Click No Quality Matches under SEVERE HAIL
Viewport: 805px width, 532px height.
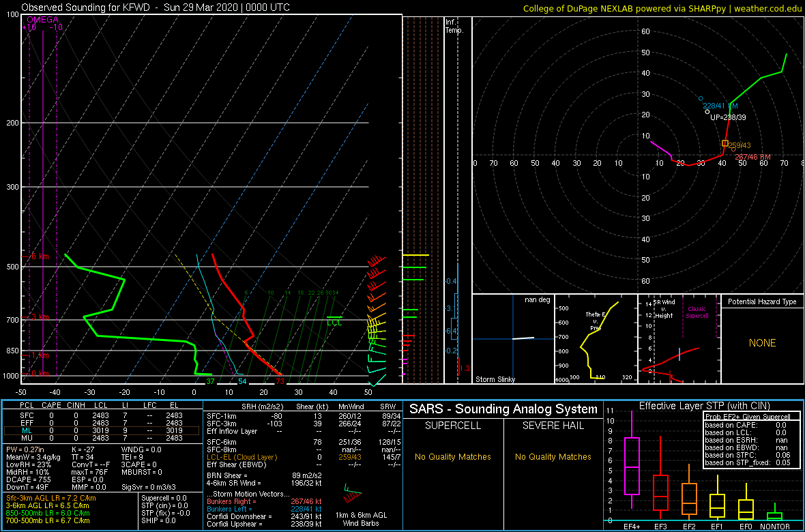point(553,456)
